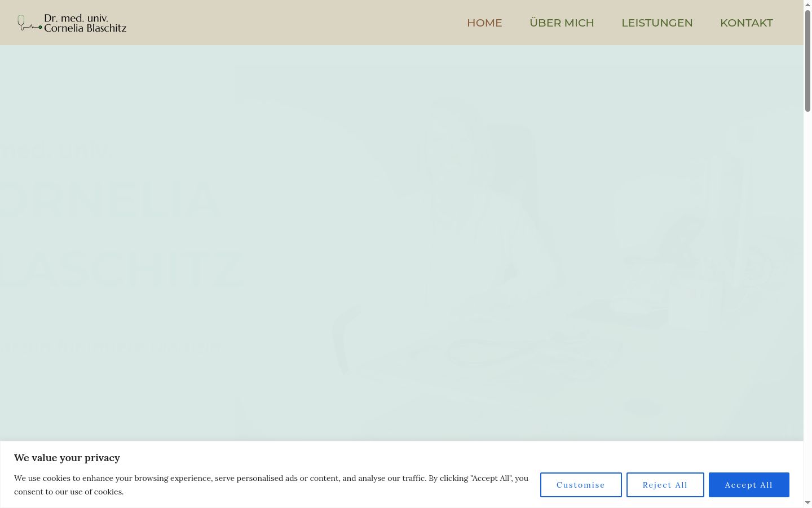Accept all cookies
Image resolution: width=812 pixels, height=508 pixels.
pyautogui.click(x=749, y=485)
